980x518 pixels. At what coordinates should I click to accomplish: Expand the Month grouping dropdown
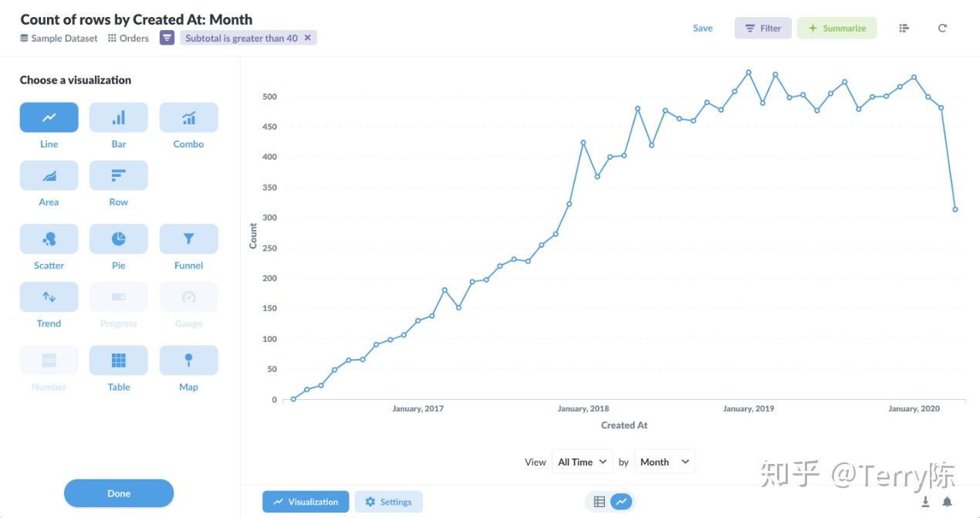664,462
